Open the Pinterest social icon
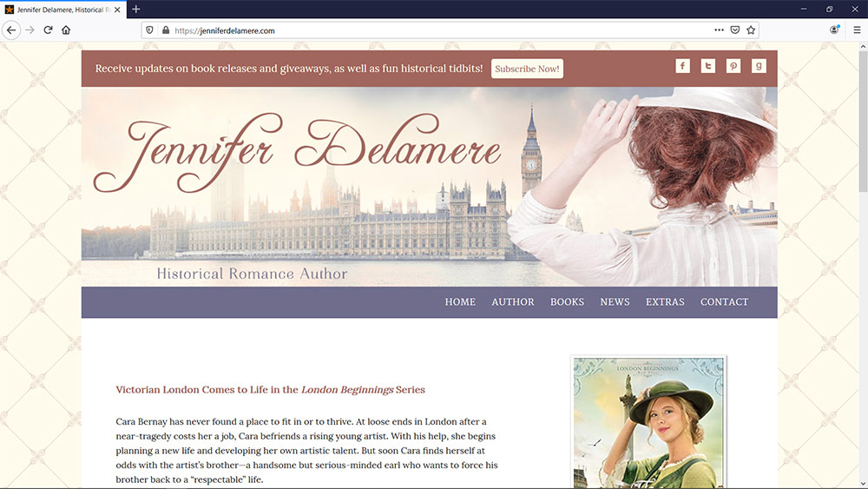Viewport: 868px width, 489px height. (733, 66)
